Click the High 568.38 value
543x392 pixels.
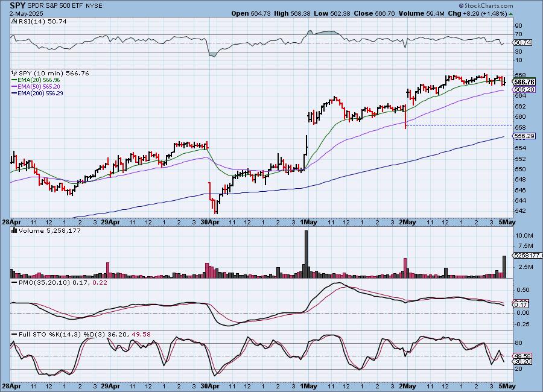pos(292,13)
